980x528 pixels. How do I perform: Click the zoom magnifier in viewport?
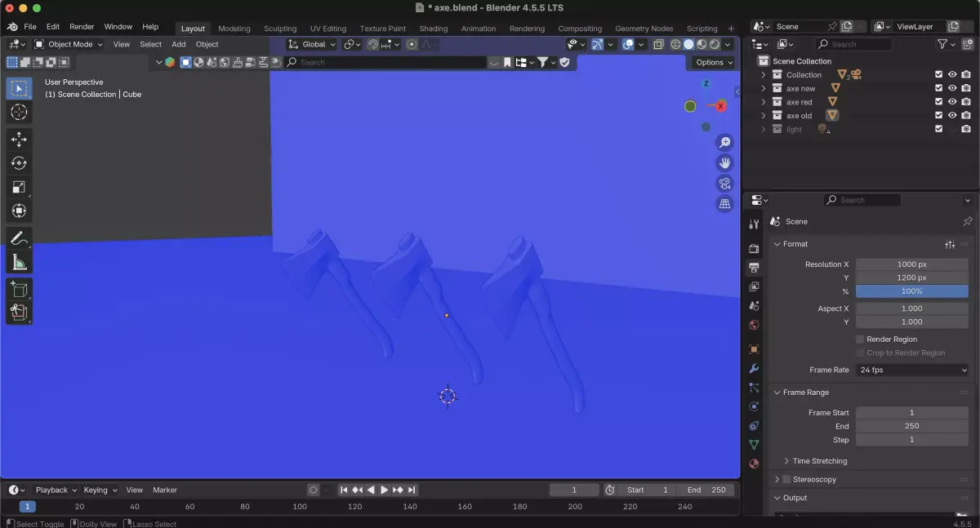click(x=724, y=143)
